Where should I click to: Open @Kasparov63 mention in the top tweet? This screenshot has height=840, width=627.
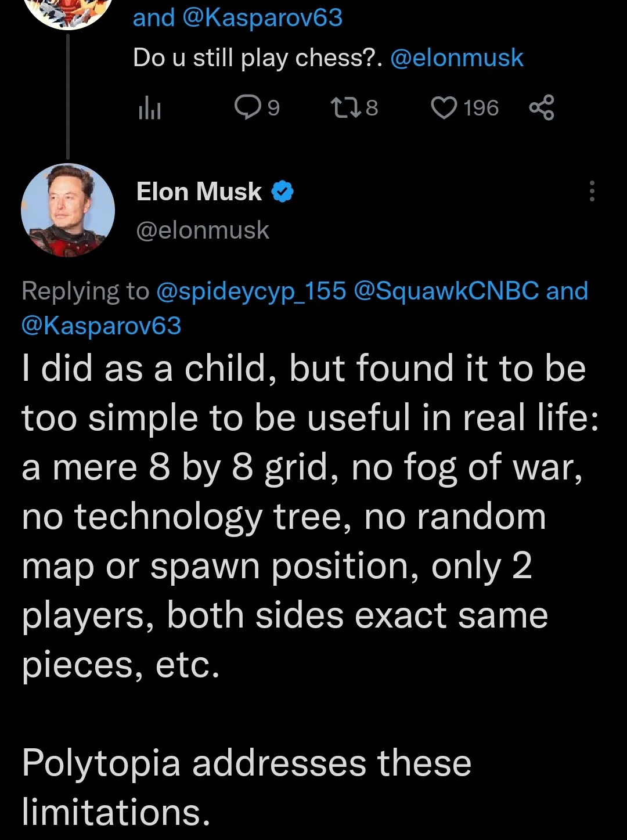(262, 18)
